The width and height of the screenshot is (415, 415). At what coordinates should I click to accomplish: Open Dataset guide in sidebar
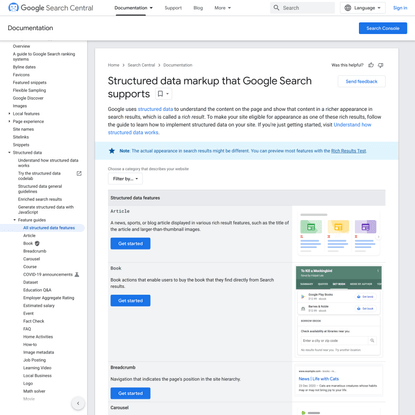(x=30, y=282)
